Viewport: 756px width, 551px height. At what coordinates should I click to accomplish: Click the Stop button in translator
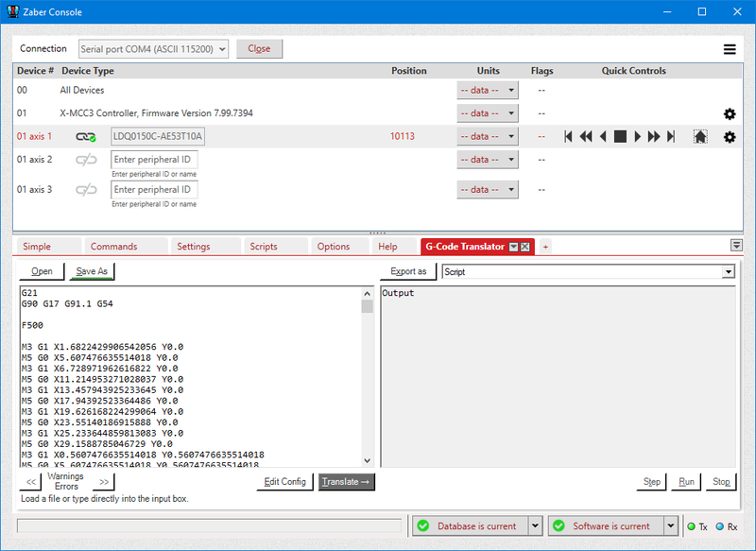pos(721,482)
